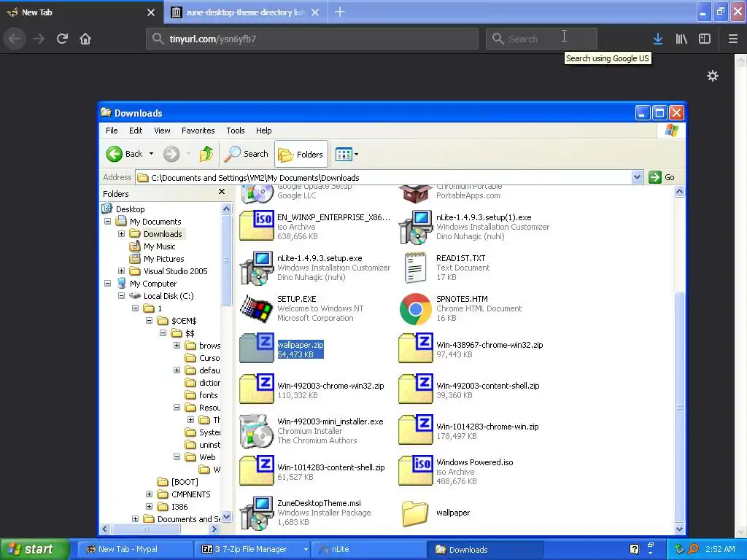
Task: Select Win-1014283-content-shell.zip icon
Action: (257, 470)
